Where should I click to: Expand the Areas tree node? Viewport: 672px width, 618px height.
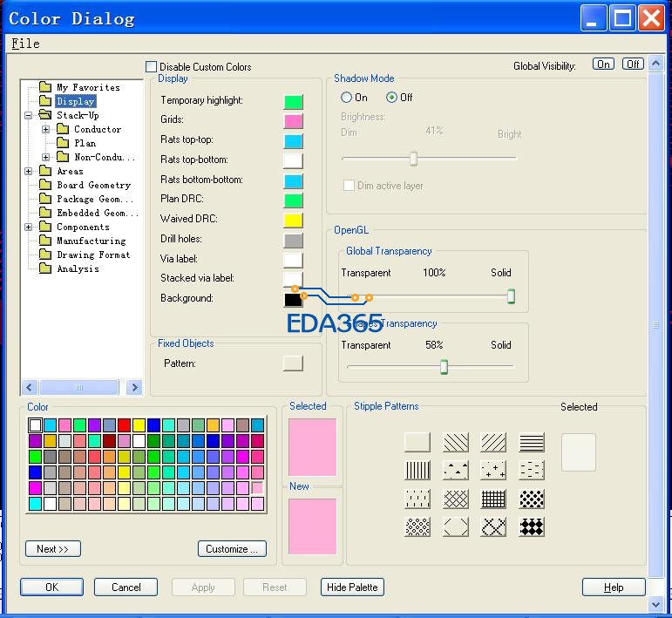[28, 172]
